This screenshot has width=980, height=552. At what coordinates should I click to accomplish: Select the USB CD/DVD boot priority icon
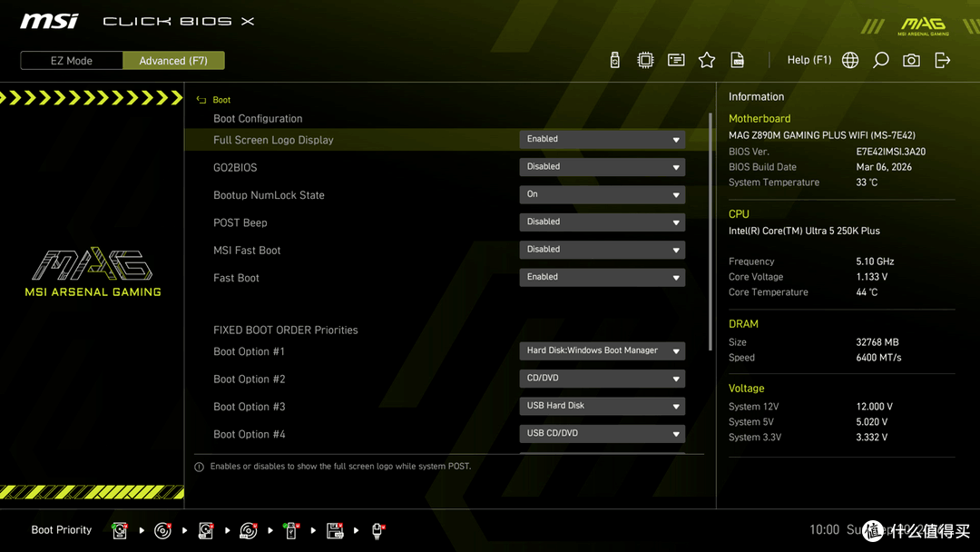pos(249,530)
